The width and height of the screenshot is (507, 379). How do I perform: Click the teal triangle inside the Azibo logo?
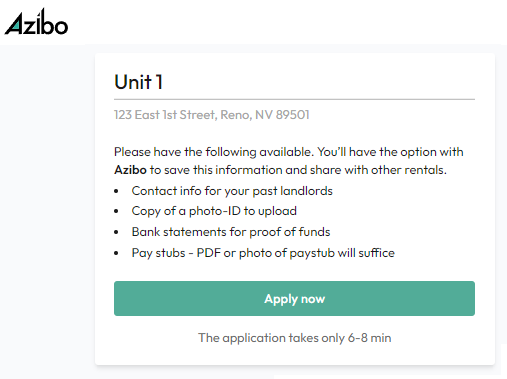[x=16, y=28]
